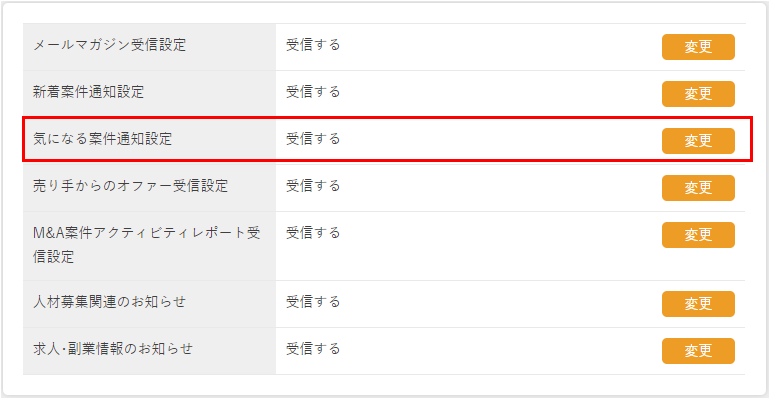The height and width of the screenshot is (398, 769).
Task: Click 受信する status in メールマガジン受信設定 row
Action: tap(313, 45)
